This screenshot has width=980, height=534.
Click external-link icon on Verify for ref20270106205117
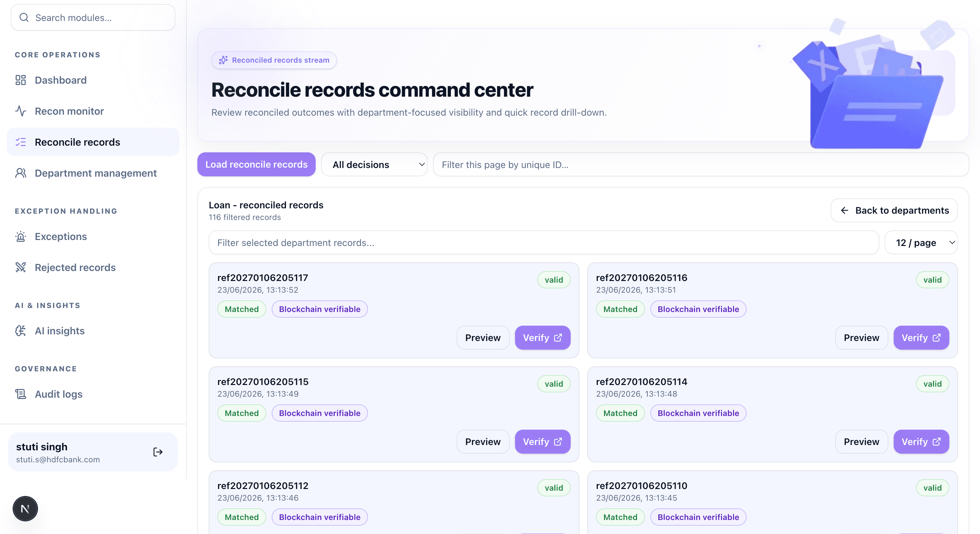558,338
